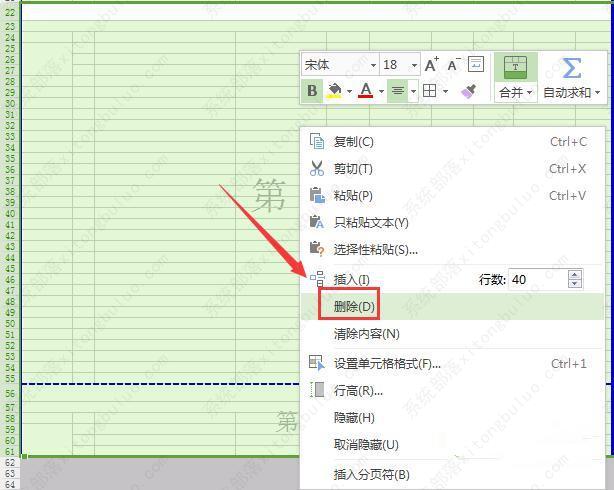Click the Bold button in mini toolbar
Viewport: 614px width, 490px height.
pyautogui.click(x=312, y=91)
